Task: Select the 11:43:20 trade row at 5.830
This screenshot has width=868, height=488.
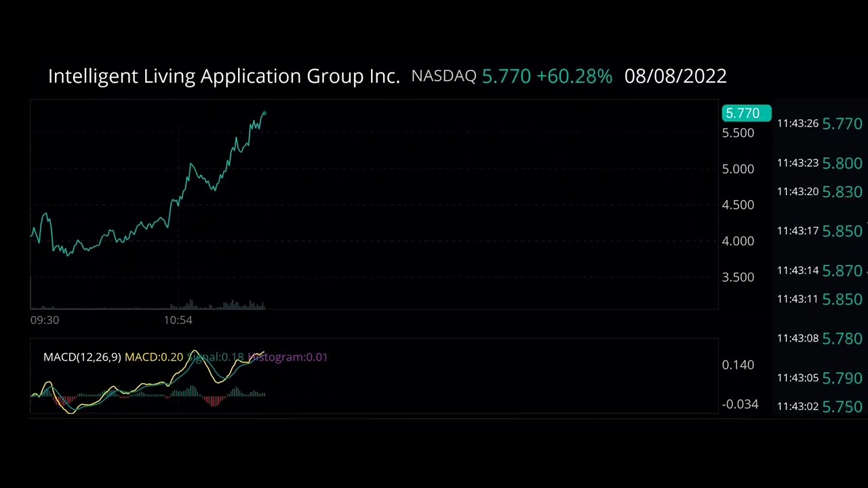Action: (820, 192)
